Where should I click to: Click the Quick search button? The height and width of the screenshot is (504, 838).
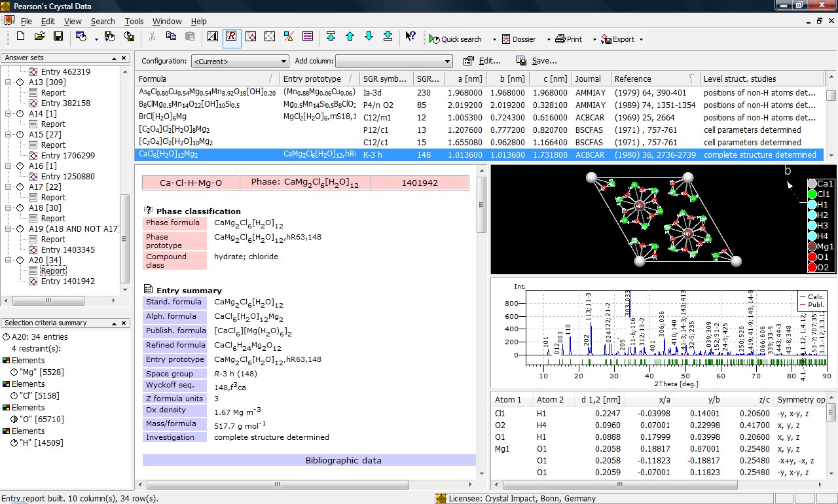[456, 39]
